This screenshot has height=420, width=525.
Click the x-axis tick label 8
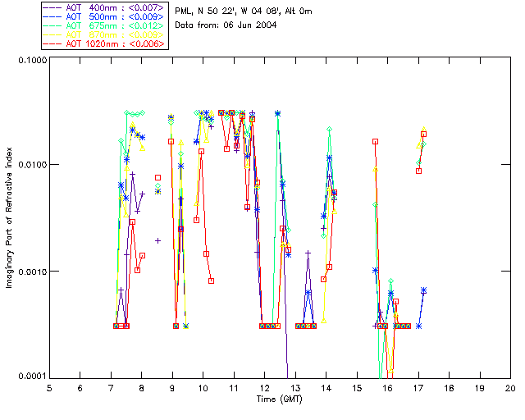pos(142,388)
